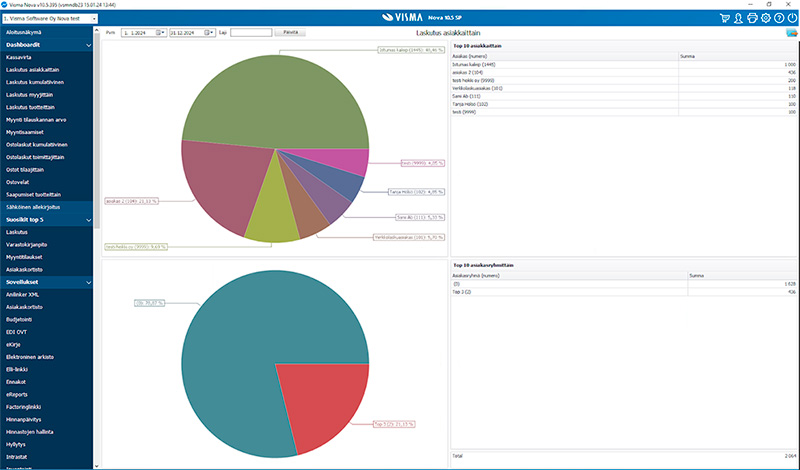This screenshot has width=800, height=470.
Task: Open Laskutus kumulatiivinen dashboard
Action: point(35,82)
